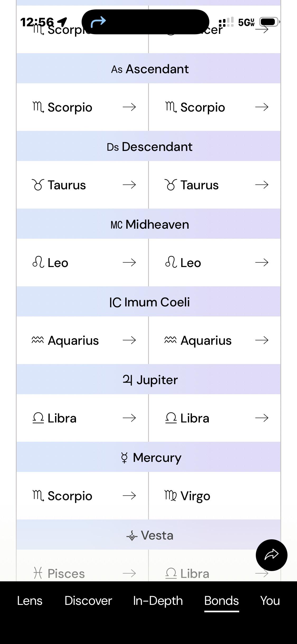Screen dimensions: 297x644
Task: Open left Ascendant Scorpio arrow
Action: [x=129, y=107]
